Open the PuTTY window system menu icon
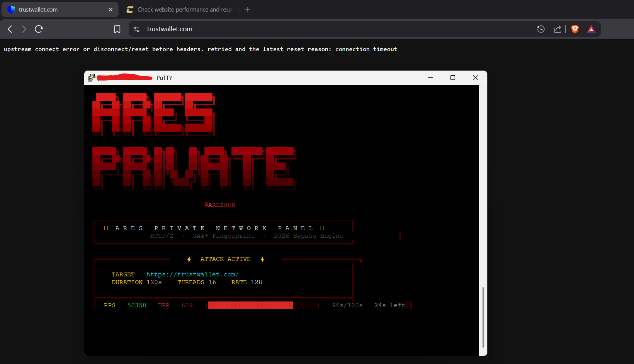Image resolution: width=634 pixels, height=364 pixels. click(92, 78)
